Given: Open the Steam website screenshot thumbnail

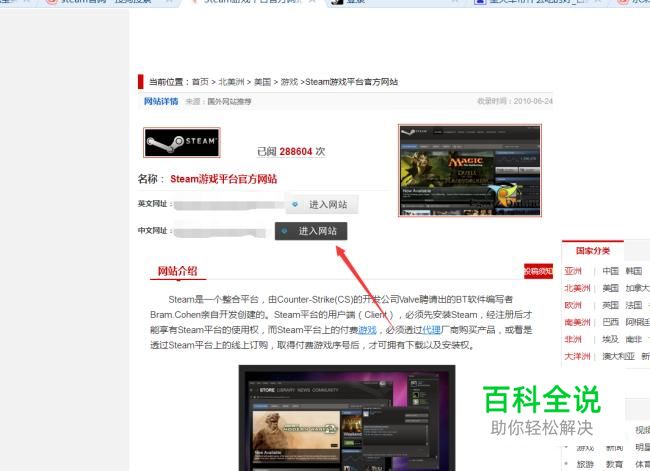Looking at the screenshot, I should point(470,170).
